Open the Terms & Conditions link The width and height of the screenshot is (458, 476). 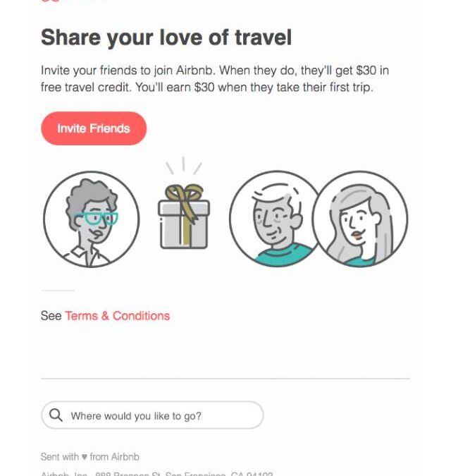(118, 316)
